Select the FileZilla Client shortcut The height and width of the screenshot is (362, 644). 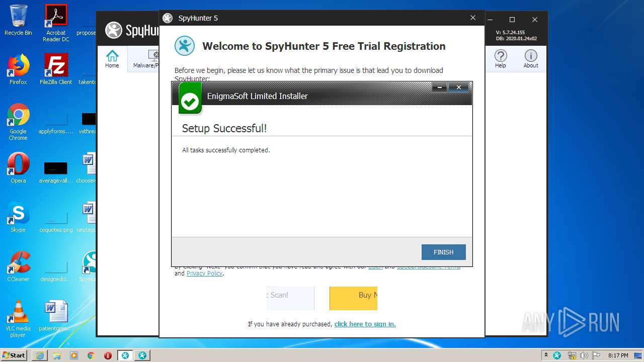[x=56, y=69]
